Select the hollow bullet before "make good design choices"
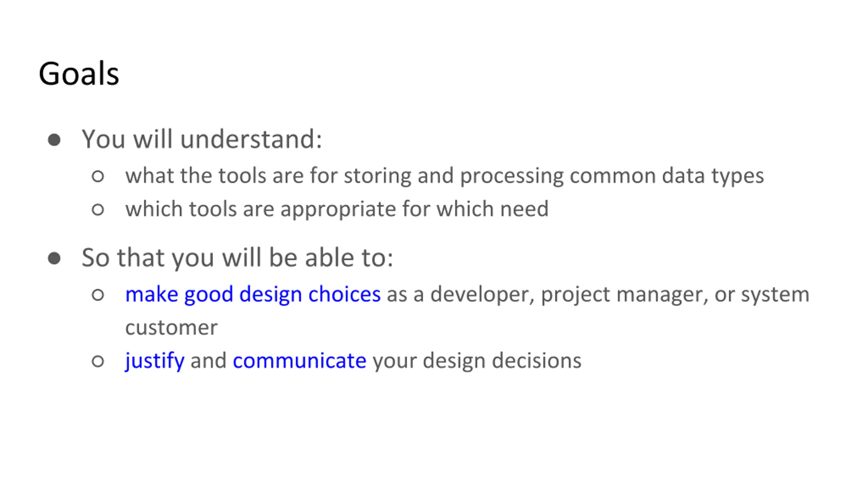This screenshot has width=868, height=488. click(98, 295)
